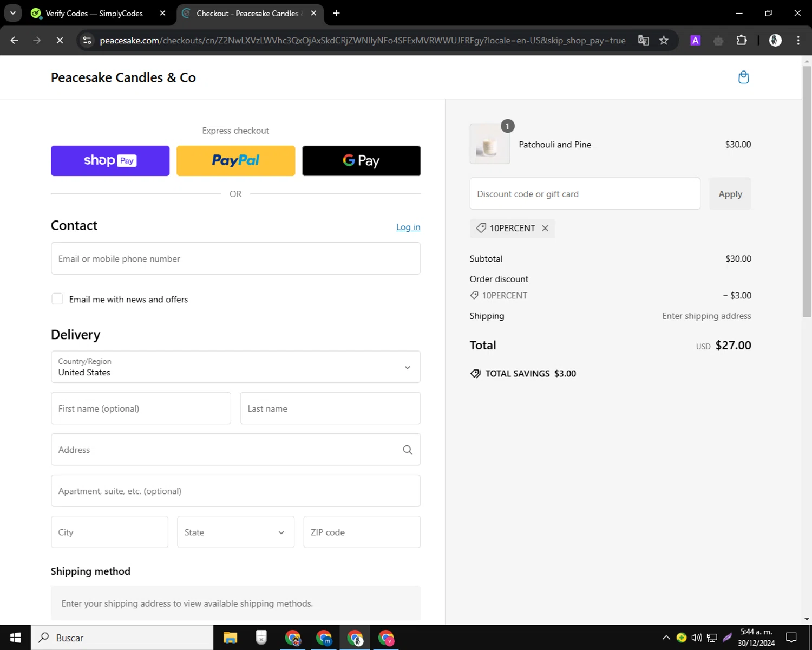Select the Checkout - Peacesake Candles tab

click(x=247, y=13)
